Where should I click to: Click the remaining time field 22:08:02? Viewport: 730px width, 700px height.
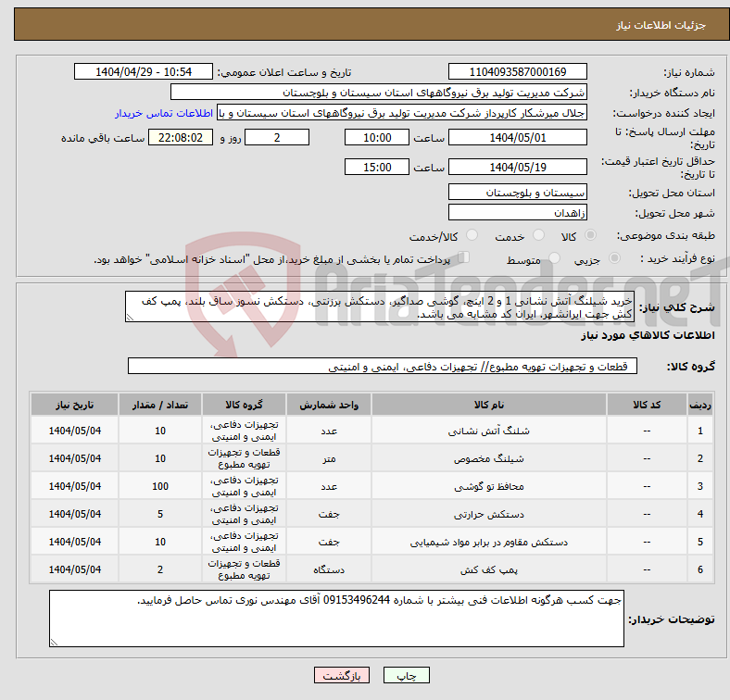point(181,138)
